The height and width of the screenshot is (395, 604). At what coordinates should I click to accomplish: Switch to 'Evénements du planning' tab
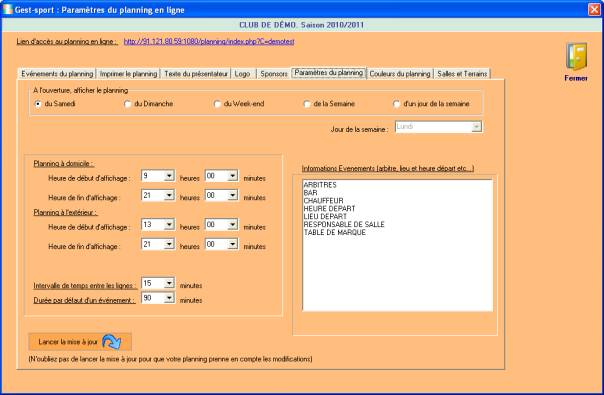click(x=57, y=74)
